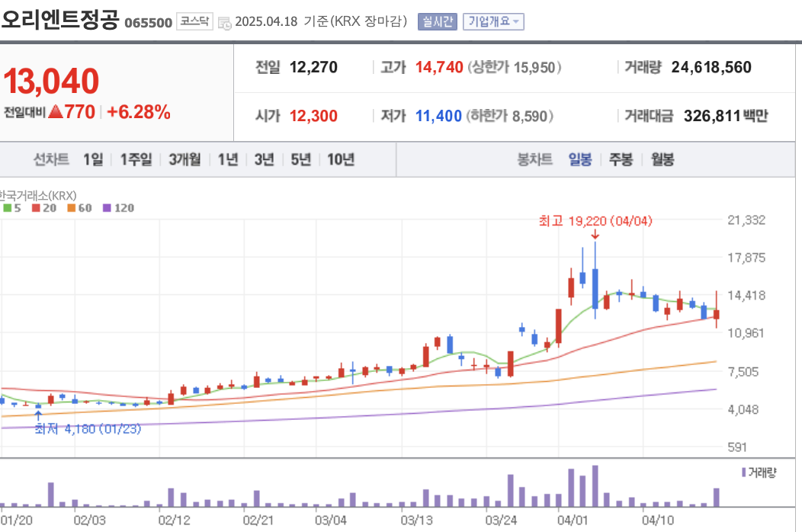Switch to 주봉 weekly candle chart
Screen dimensions: 802x532
tap(619, 160)
